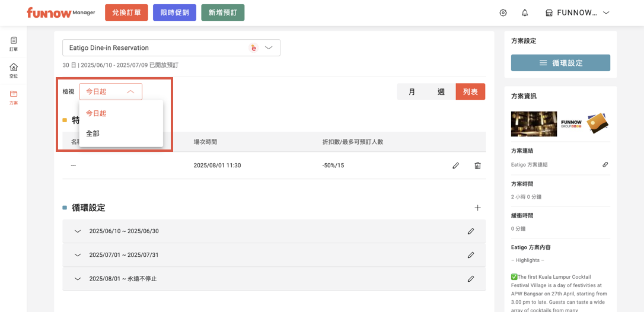Expand the 2025/08/01 ~ 永遠不停止 cycle row
The image size is (644, 312).
(78, 279)
